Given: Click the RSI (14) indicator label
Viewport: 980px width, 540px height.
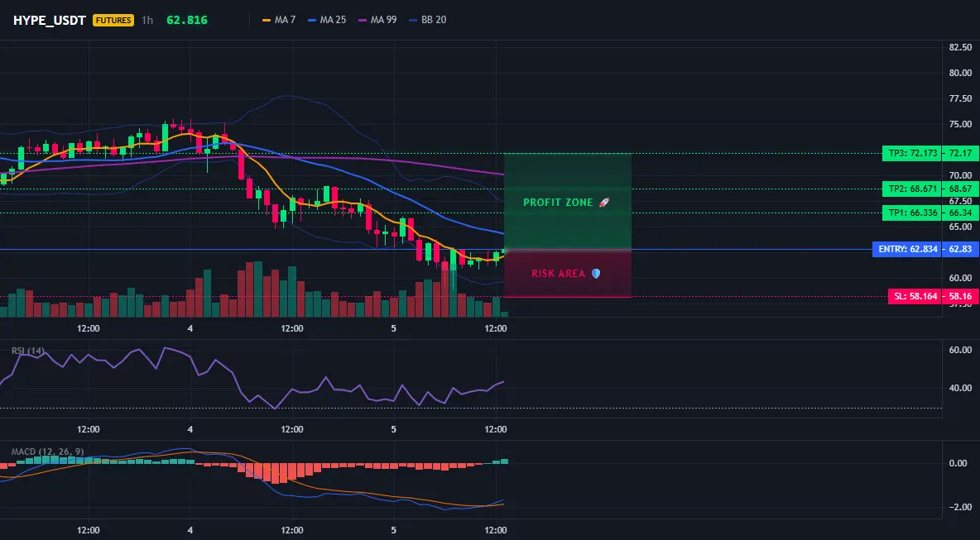Looking at the screenshot, I should pos(27,351).
